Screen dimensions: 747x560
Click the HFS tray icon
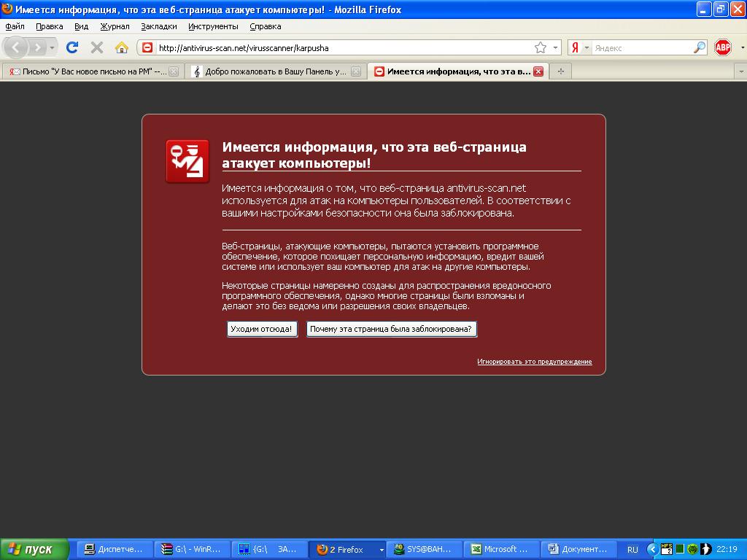[667, 549]
